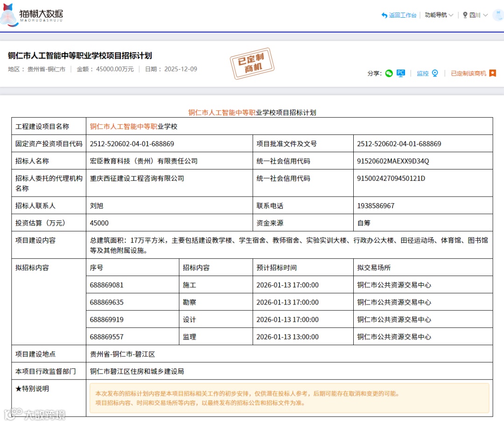Open the 四川 region selector
This screenshot has width=504, height=424.
point(475,15)
